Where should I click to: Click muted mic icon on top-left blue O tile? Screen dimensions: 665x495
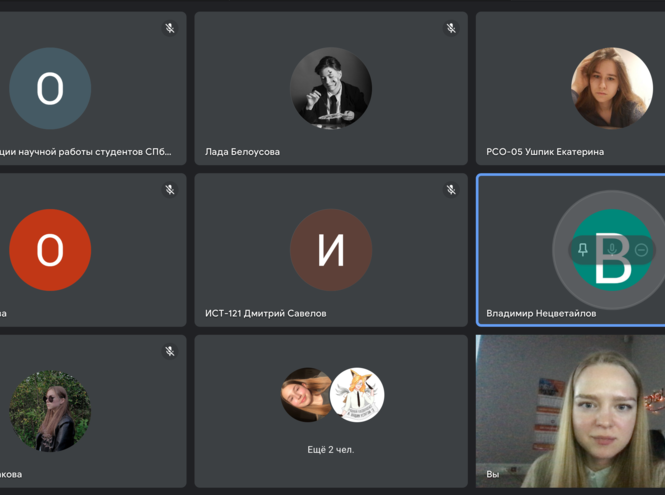tap(170, 28)
